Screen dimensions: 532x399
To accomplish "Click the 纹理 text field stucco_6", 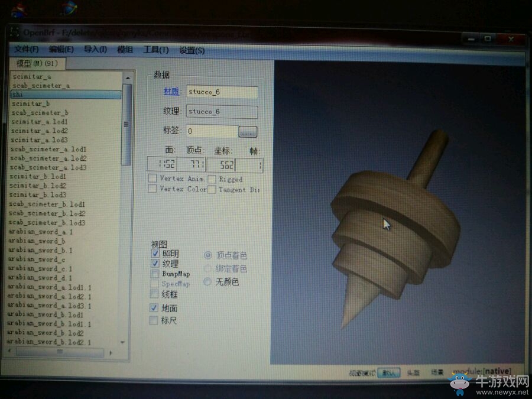I will pyautogui.click(x=222, y=112).
